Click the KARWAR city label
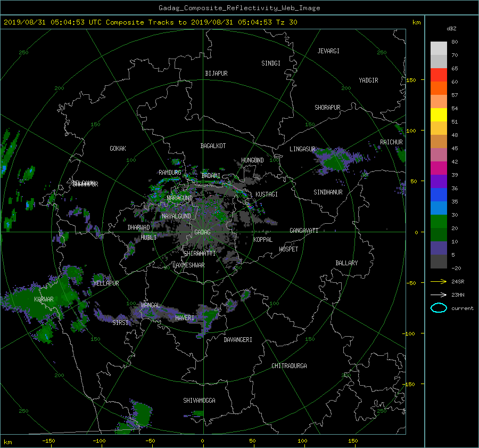The height and width of the screenshot is (448, 479). click(x=44, y=299)
